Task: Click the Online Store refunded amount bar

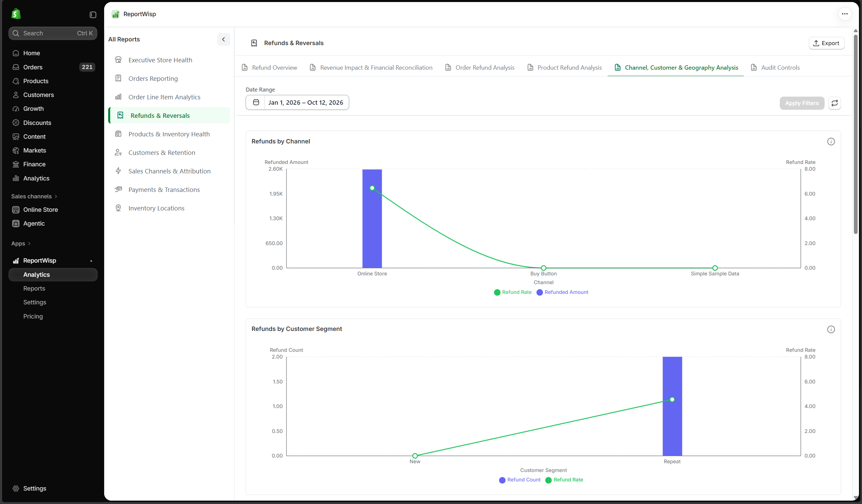Action: [372, 219]
